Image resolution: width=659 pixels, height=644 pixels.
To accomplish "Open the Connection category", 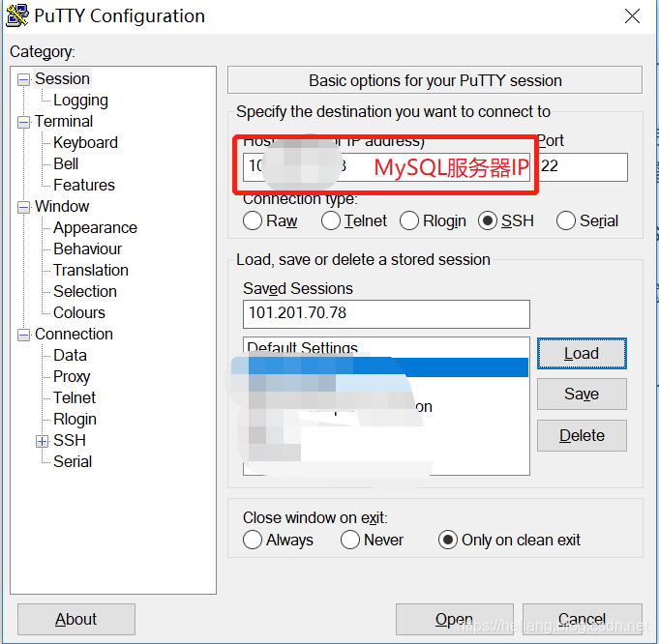I will click(x=74, y=334).
